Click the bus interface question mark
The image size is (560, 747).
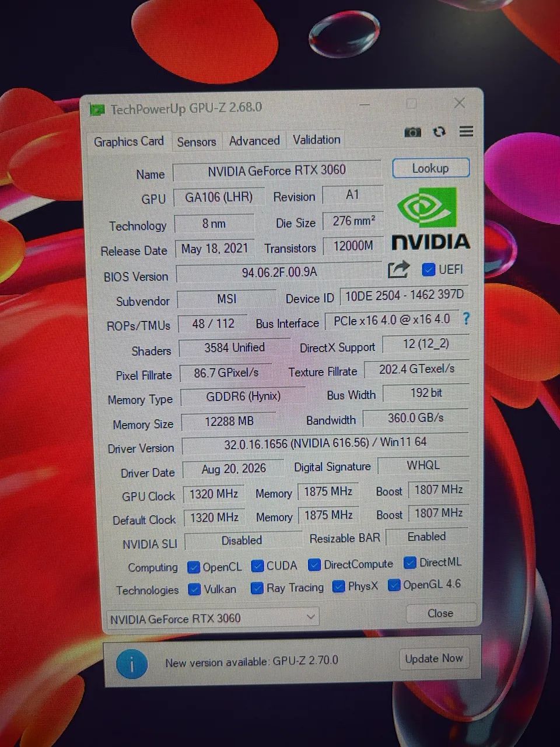[x=466, y=319]
